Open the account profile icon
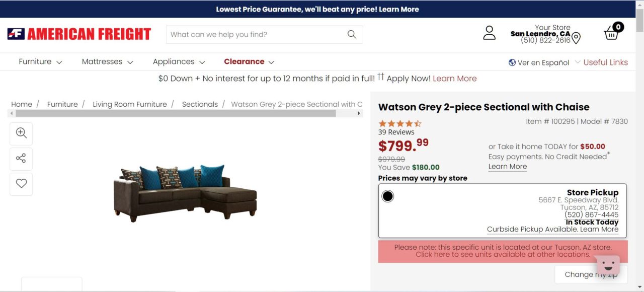644x292 pixels. [x=489, y=33]
